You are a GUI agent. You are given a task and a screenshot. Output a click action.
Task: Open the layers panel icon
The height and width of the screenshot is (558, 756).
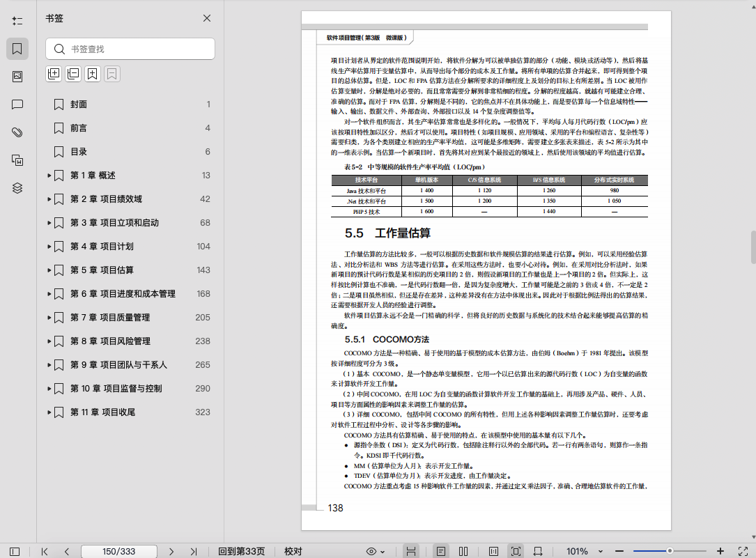[17, 188]
